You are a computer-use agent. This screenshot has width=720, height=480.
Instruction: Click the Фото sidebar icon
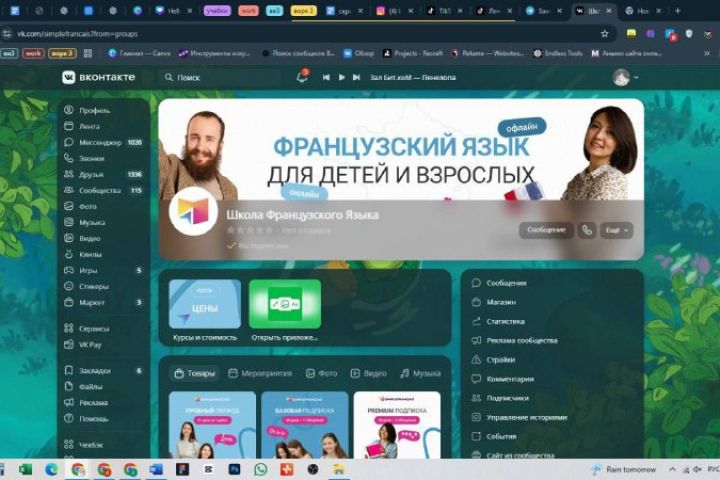click(69, 206)
